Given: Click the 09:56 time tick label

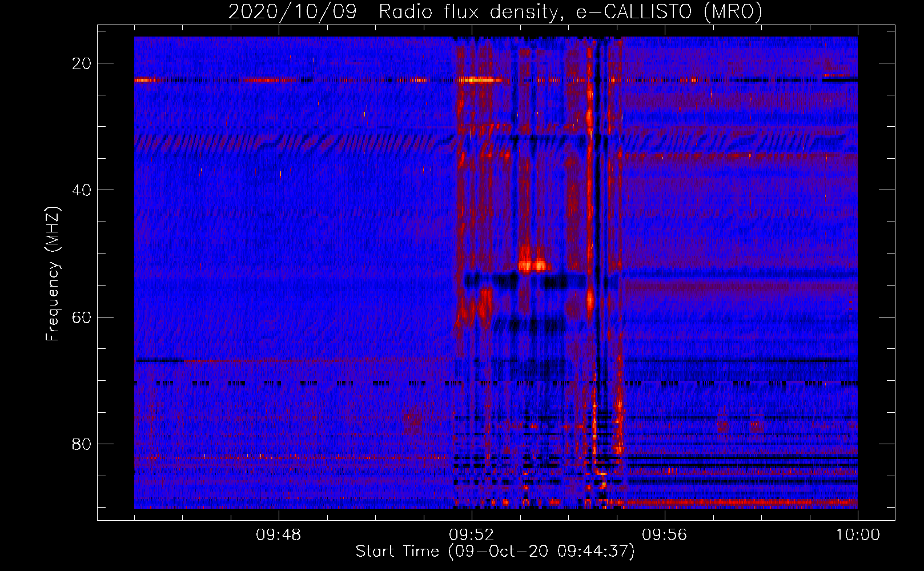Looking at the screenshot, I should (x=664, y=535).
